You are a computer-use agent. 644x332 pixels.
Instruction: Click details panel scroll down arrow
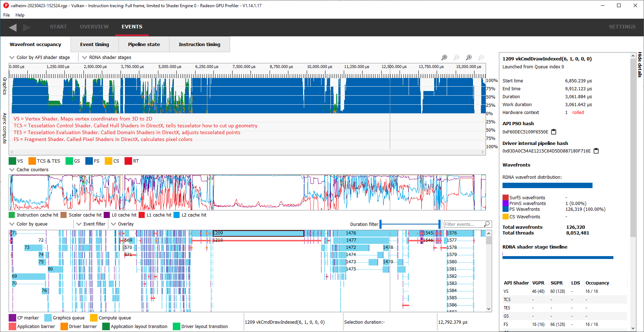[x=633, y=328]
